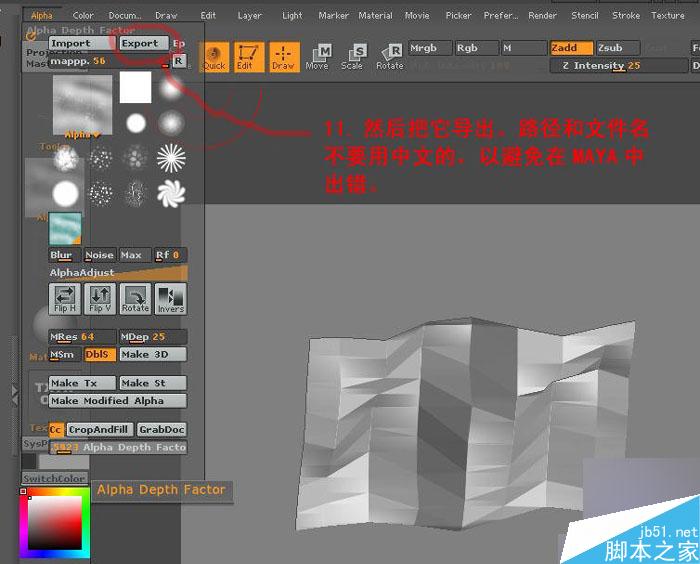Open the Document menu
This screenshot has width=700, height=564.
125,16
